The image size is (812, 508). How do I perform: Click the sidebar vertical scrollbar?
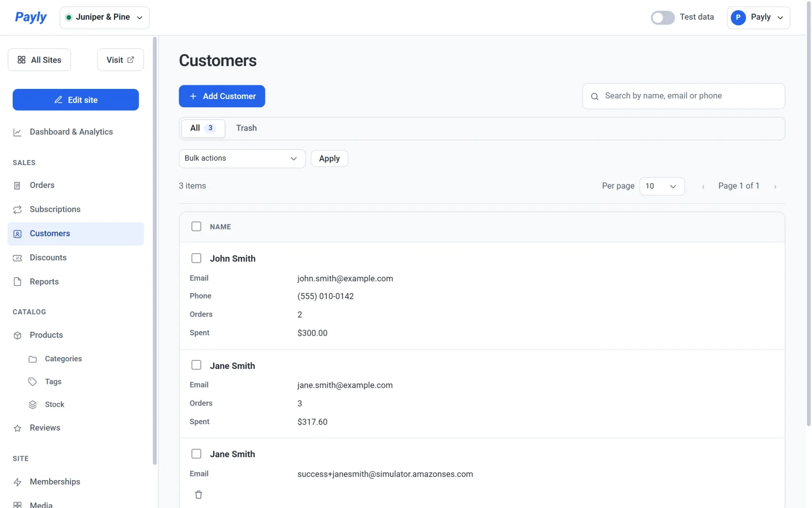pyautogui.click(x=155, y=250)
